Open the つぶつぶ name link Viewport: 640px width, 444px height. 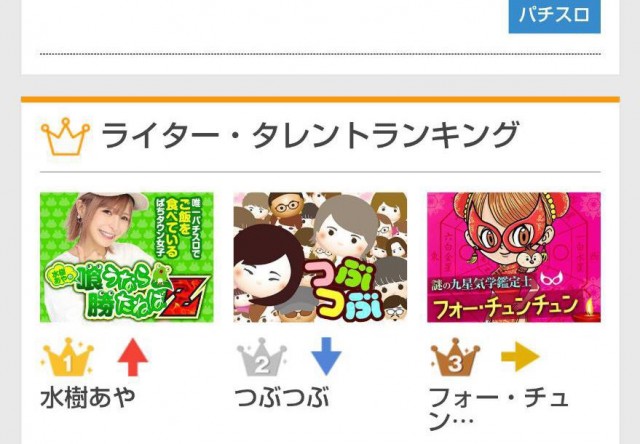coord(282,397)
